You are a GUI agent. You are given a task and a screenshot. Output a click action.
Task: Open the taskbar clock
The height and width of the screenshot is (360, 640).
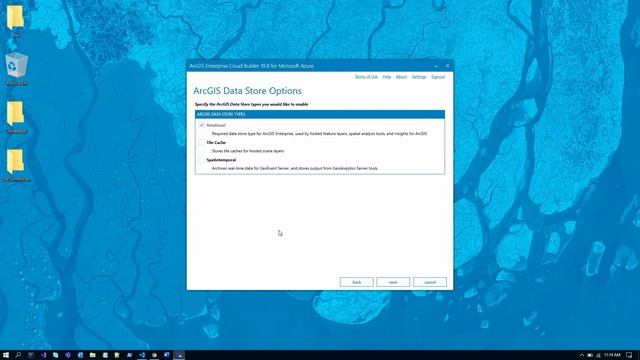click(x=612, y=355)
